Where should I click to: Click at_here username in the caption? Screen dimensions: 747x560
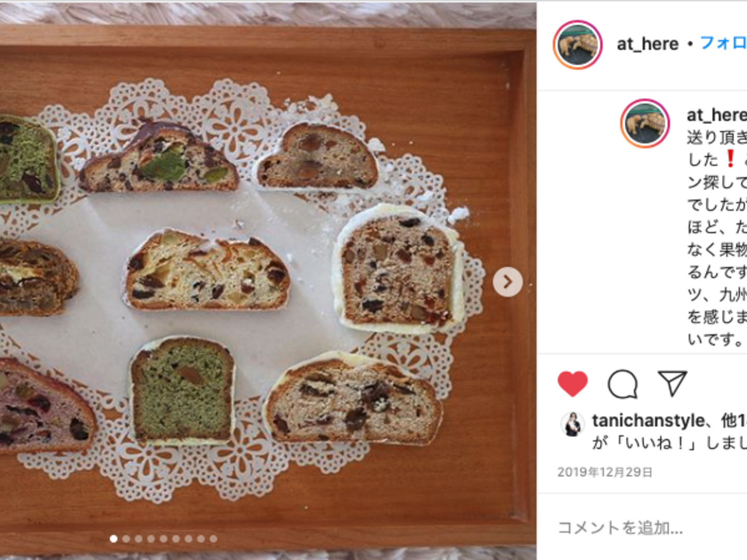717,115
